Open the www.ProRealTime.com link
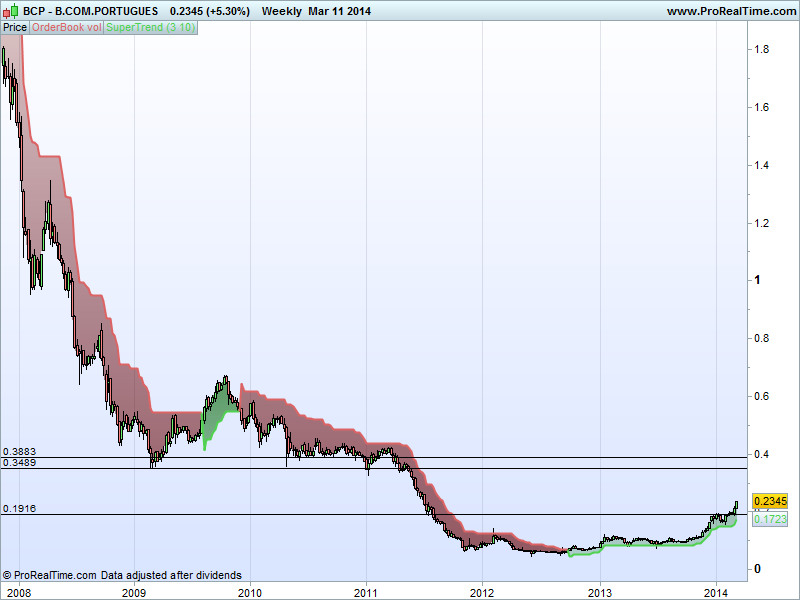 731,11
